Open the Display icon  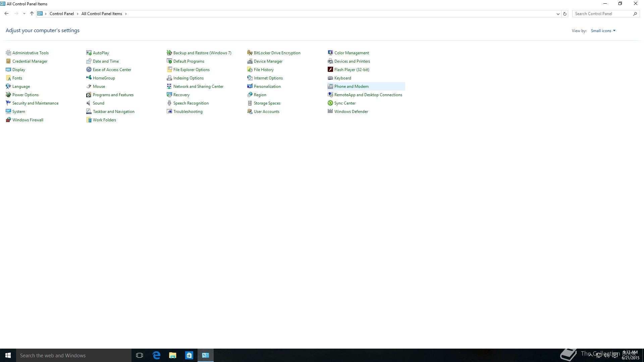point(8,69)
